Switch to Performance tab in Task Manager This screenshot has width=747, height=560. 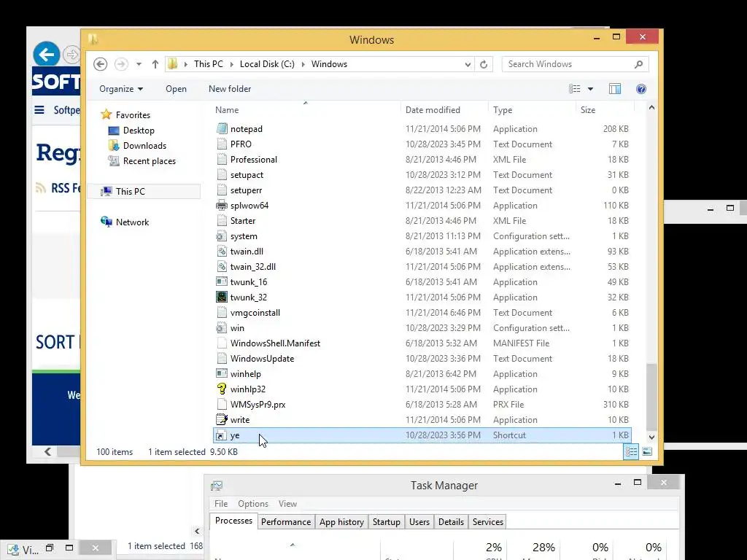tap(286, 522)
